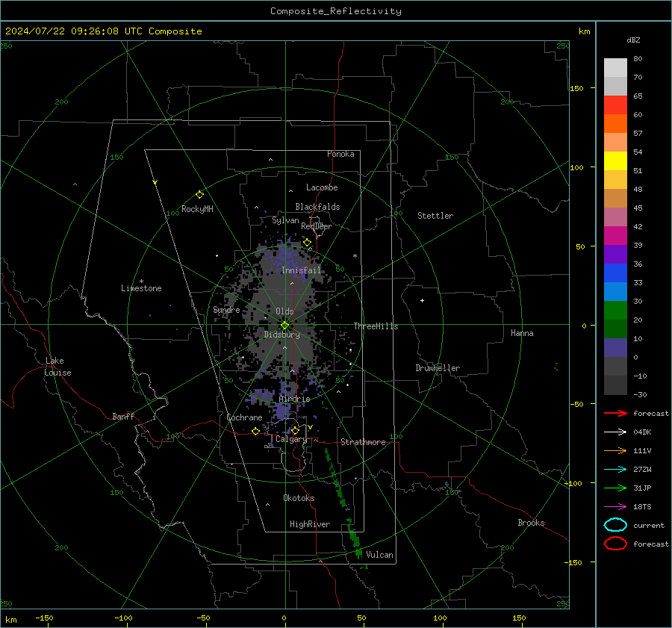
Task: Click the dBZ legend heading
Action: 633,40
